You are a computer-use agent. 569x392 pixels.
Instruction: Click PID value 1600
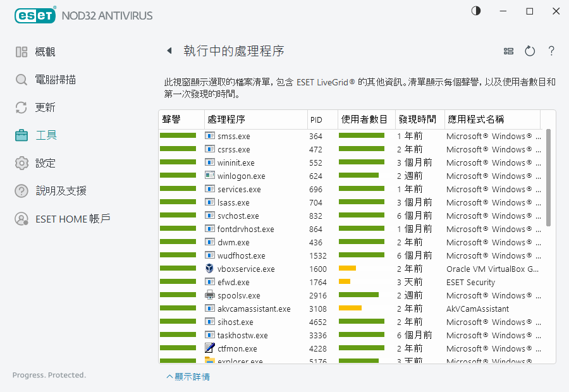(318, 269)
